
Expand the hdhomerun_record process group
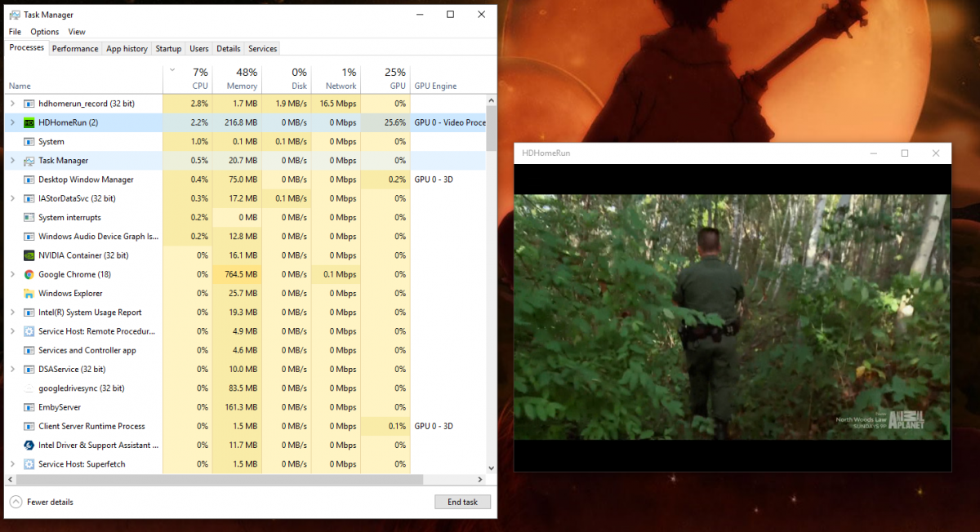(12, 104)
